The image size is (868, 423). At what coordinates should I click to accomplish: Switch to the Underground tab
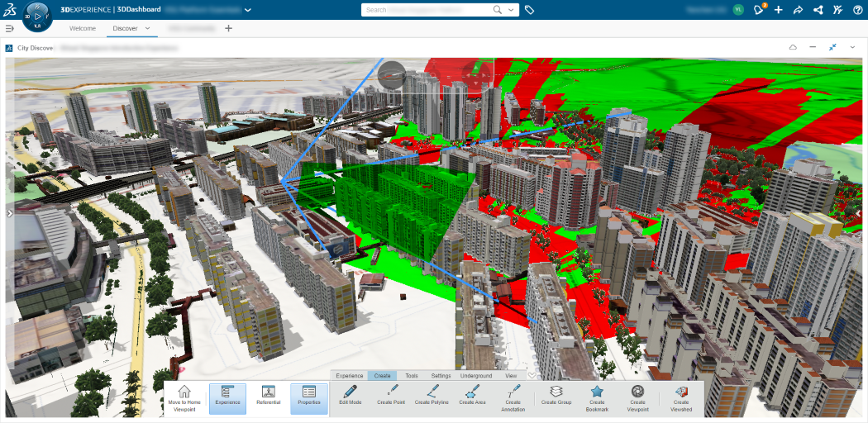[476, 375]
